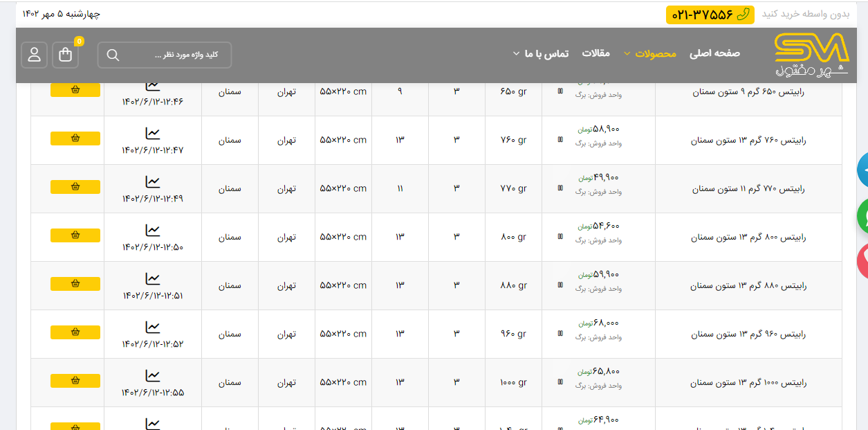
Task: Click the magnifier search icon
Action: click(x=113, y=55)
